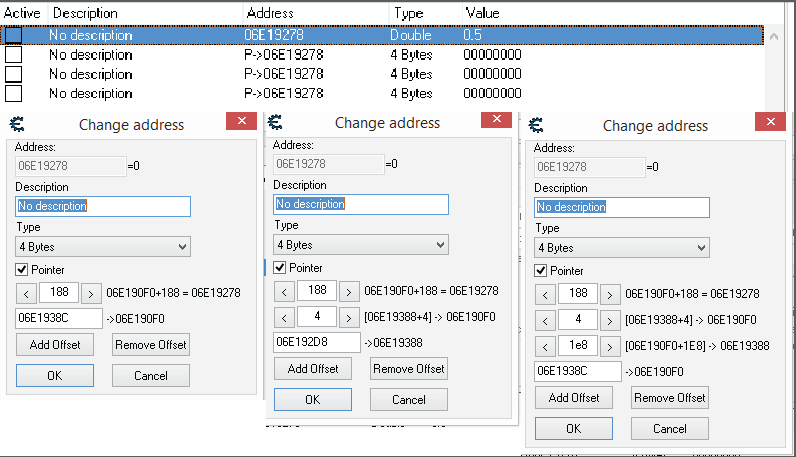The width and height of the screenshot is (796, 457).
Task: Toggle Pointer checkbox in rightmost dialog
Action: pos(541,271)
